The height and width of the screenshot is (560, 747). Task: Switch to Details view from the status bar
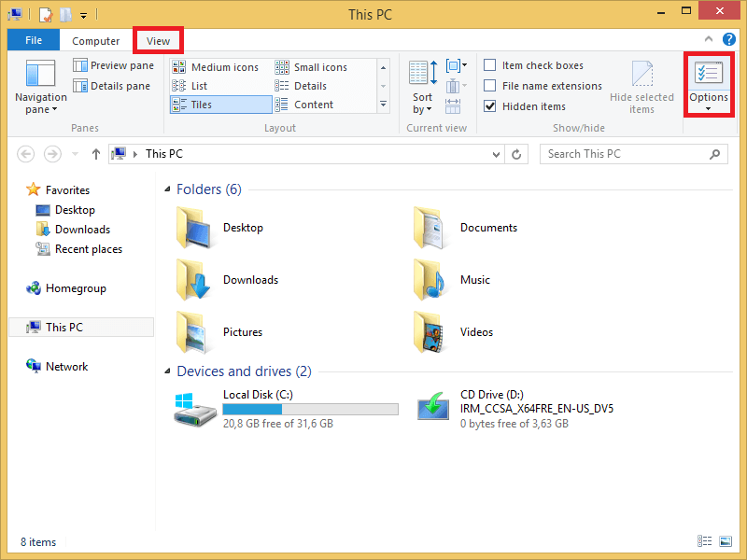(x=703, y=541)
